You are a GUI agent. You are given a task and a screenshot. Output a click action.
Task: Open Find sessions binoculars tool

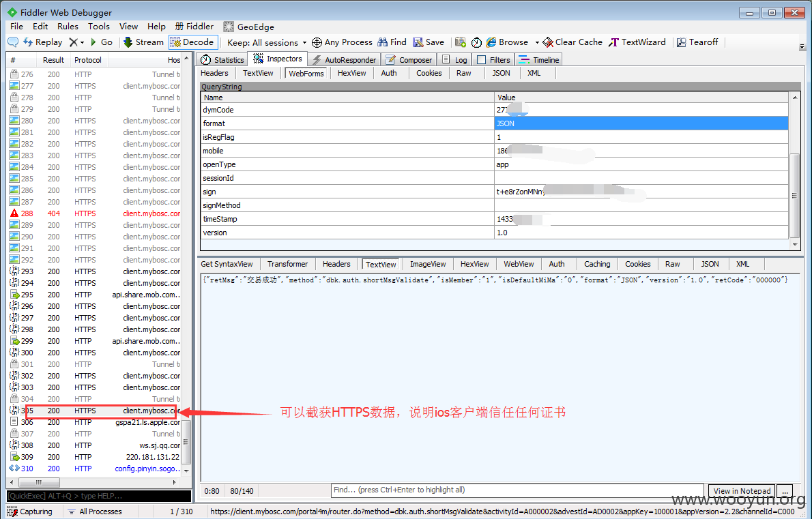pos(392,42)
